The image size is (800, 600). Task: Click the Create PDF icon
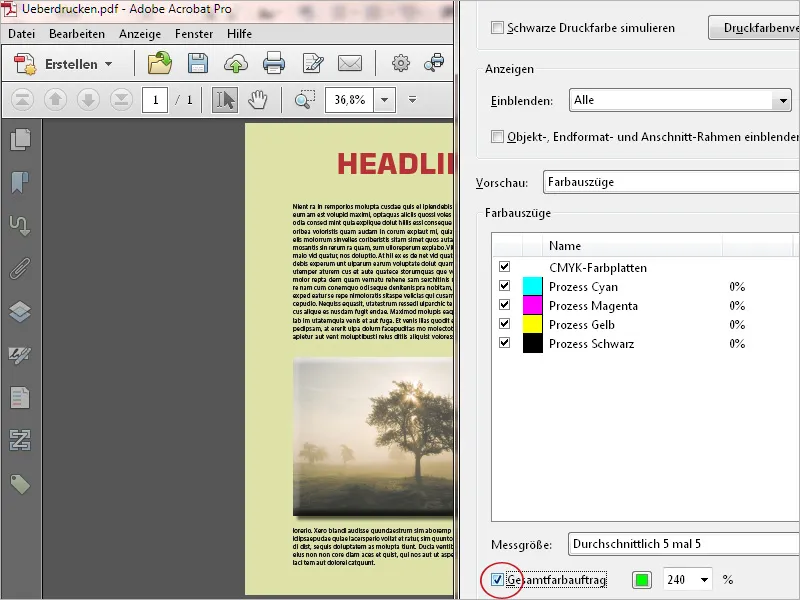point(25,64)
